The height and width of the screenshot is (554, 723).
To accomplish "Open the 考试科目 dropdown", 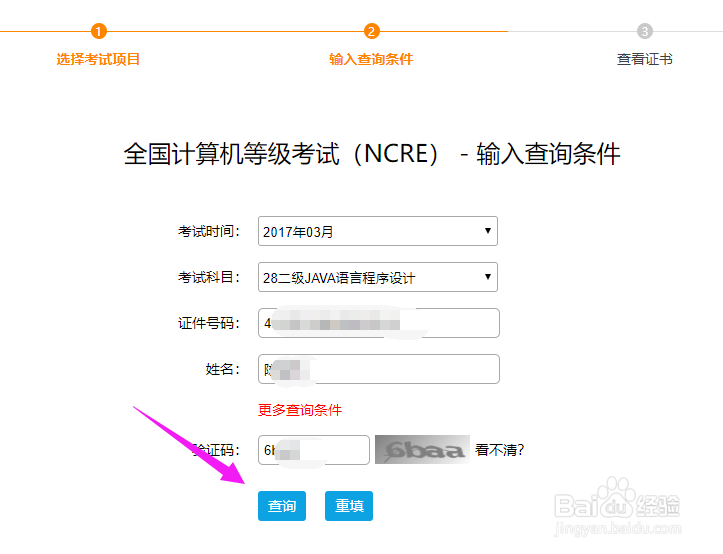I will [378, 277].
